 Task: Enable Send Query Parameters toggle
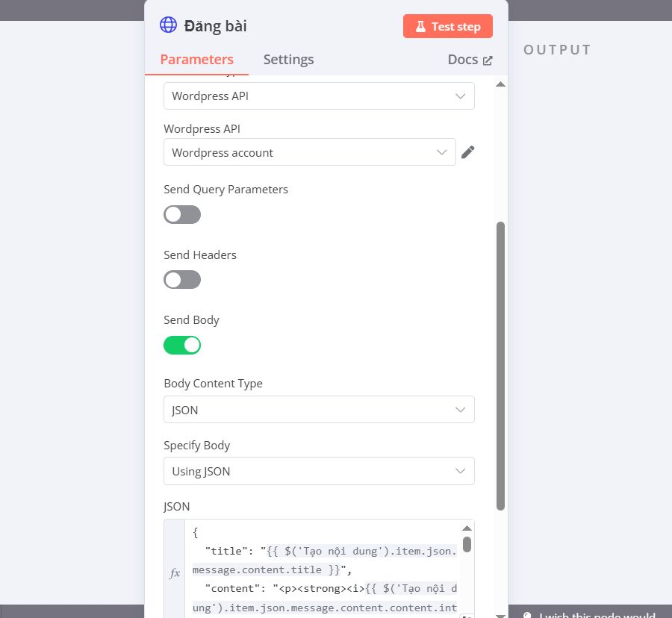[182, 214]
